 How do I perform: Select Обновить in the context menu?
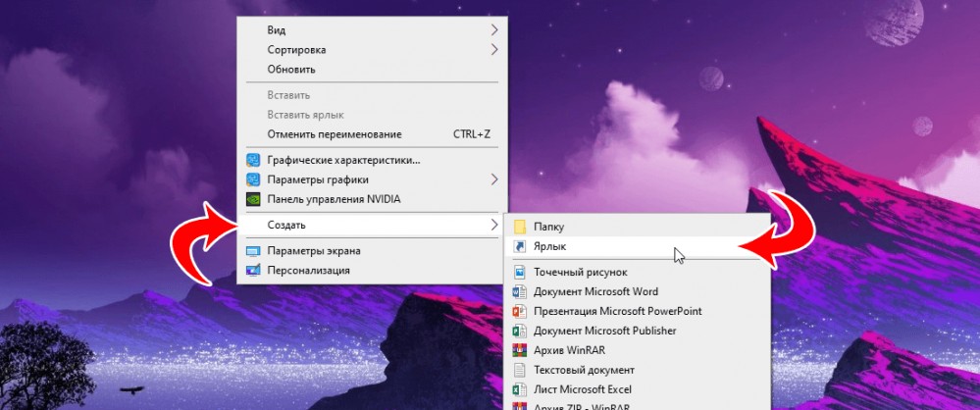pos(372,70)
